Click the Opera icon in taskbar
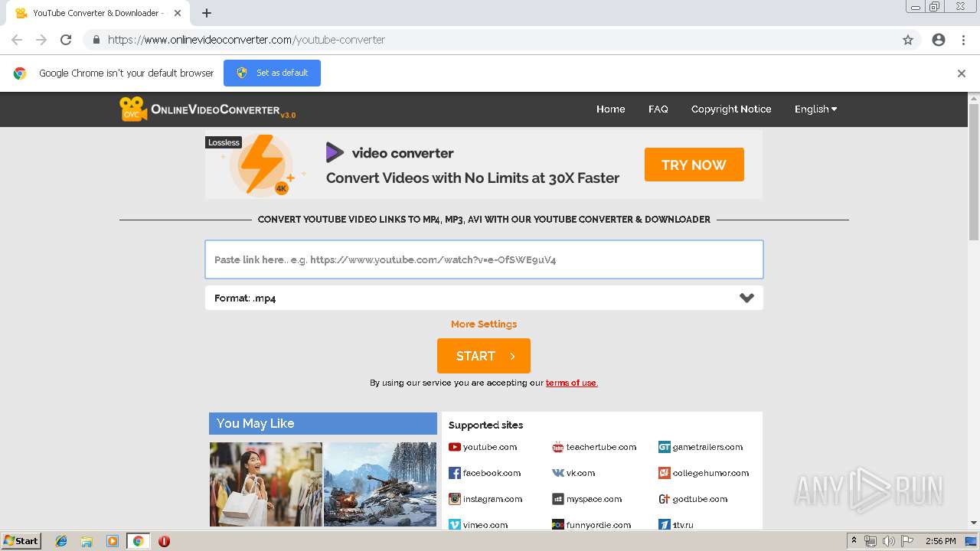The height and width of the screenshot is (551, 980). click(x=164, y=541)
